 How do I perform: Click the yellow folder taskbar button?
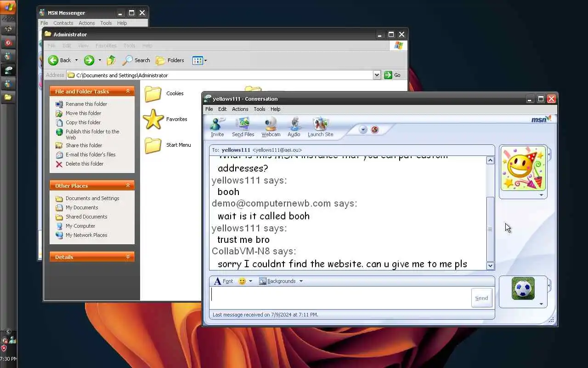point(8,98)
